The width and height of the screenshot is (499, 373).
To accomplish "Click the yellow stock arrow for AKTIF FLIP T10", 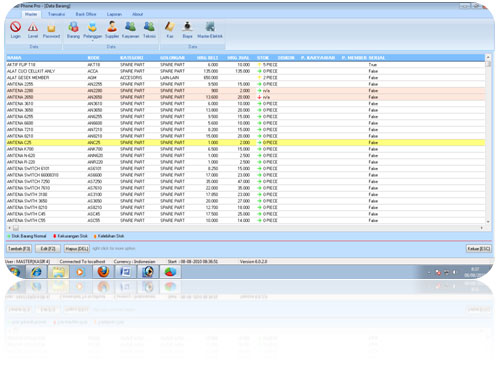I will point(259,65).
